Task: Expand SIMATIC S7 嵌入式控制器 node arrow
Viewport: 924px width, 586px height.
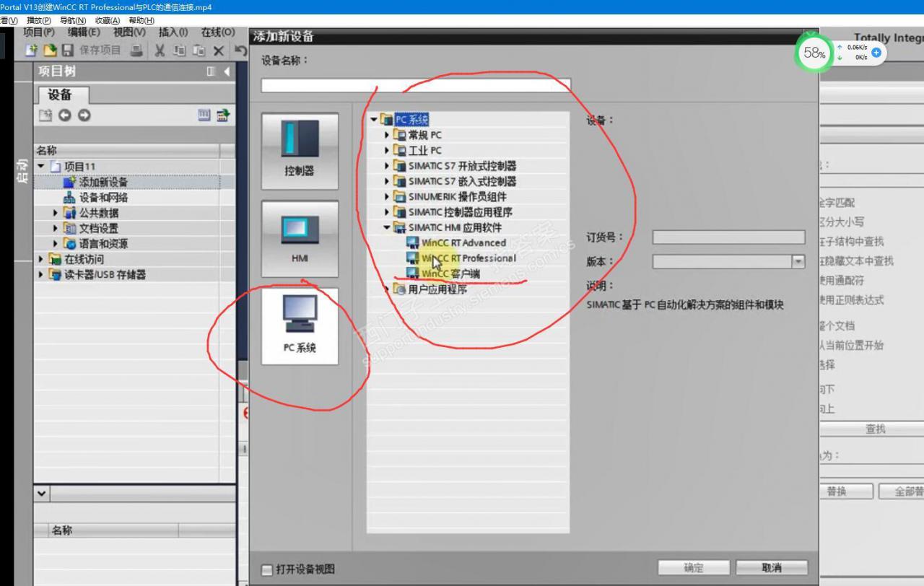Action: coord(387,181)
